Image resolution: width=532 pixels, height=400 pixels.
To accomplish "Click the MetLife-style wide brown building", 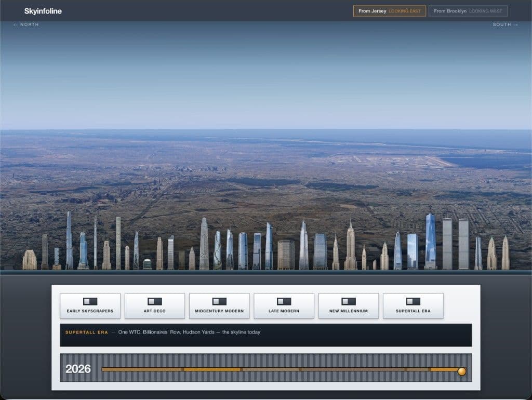I will click(x=286, y=255).
